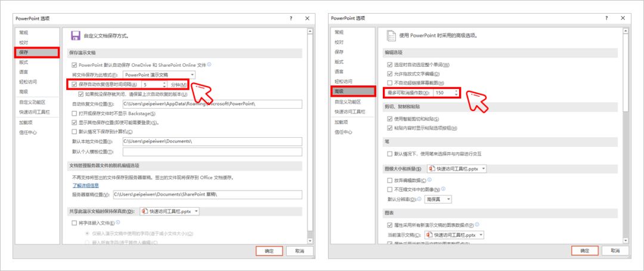
Task: Uncheck 使用智能剪切和粘贴 option
Action: [x=390, y=119]
